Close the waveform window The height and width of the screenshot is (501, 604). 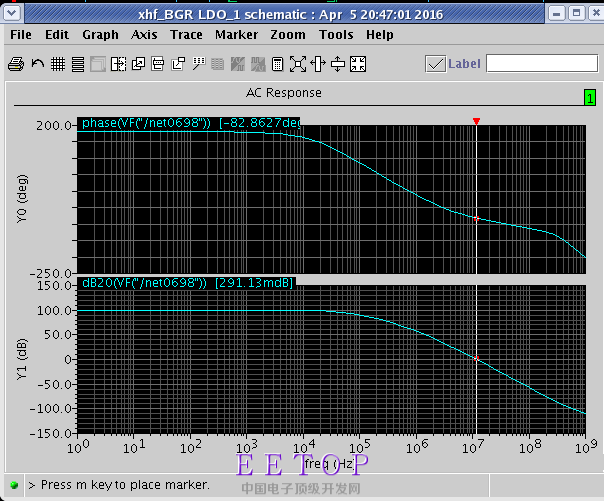tap(596, 14)
